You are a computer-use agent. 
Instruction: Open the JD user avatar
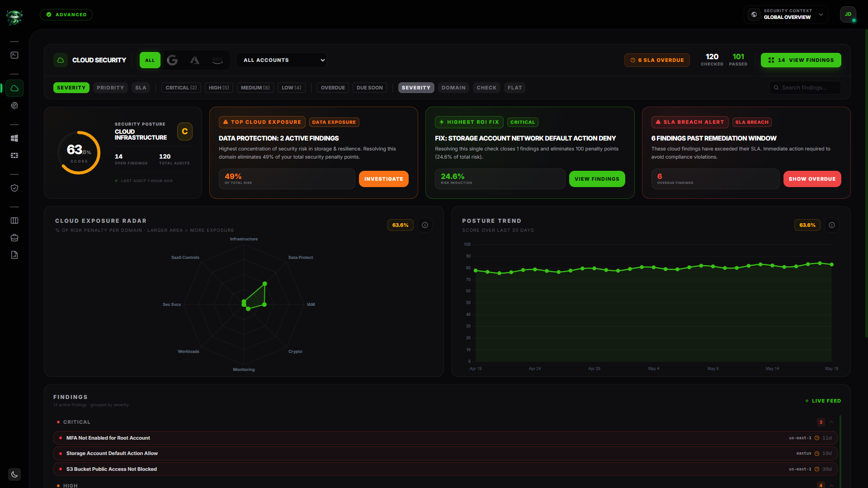pyautogui.click(x=848, y=14)
